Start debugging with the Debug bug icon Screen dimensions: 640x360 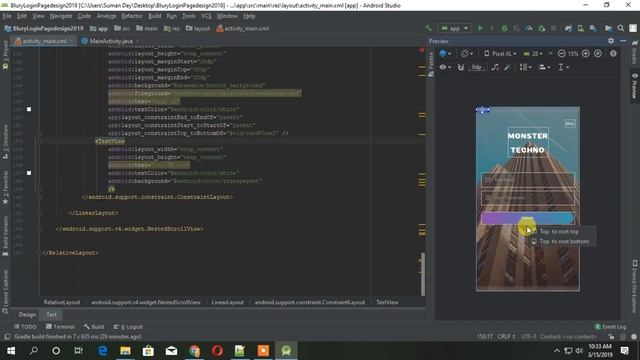504,28
